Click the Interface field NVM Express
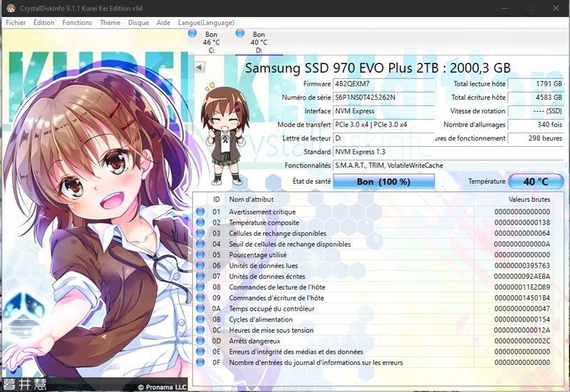The image size is (570, 392). tap(383, 111)
